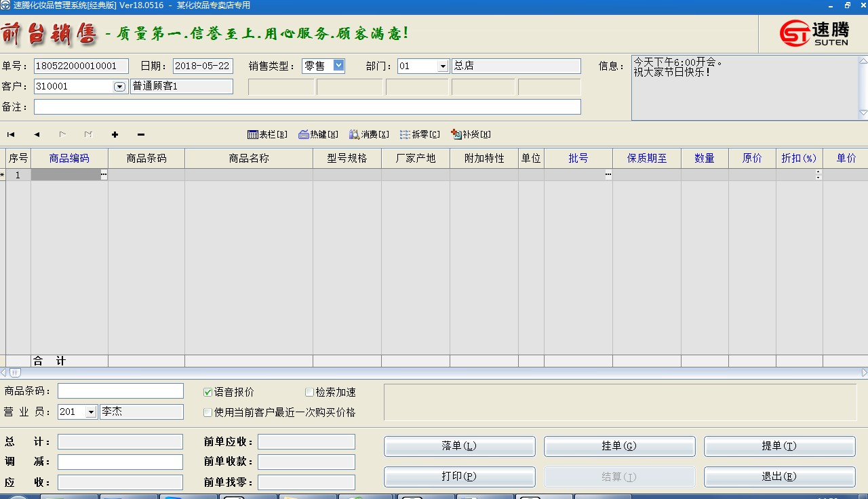868x499 pixels.
Task: Click the 型号规格 column header
Action: pos(347,158)
